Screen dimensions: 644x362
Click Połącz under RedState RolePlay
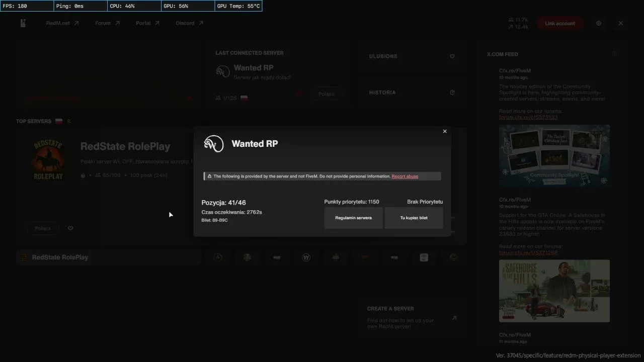43,228
